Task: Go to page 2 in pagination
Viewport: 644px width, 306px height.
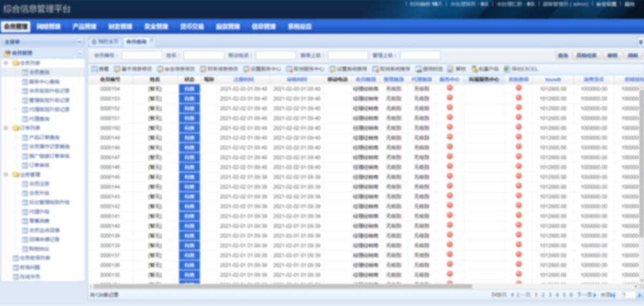Action: (543, 295)
